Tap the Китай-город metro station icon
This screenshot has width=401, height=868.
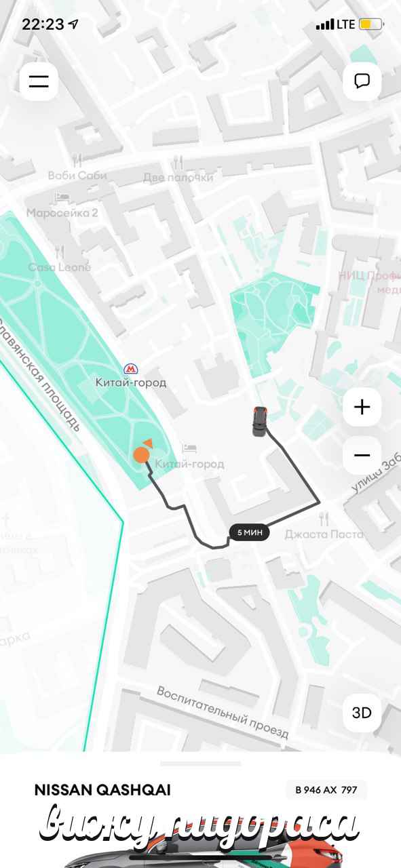[x=130, y=370]
